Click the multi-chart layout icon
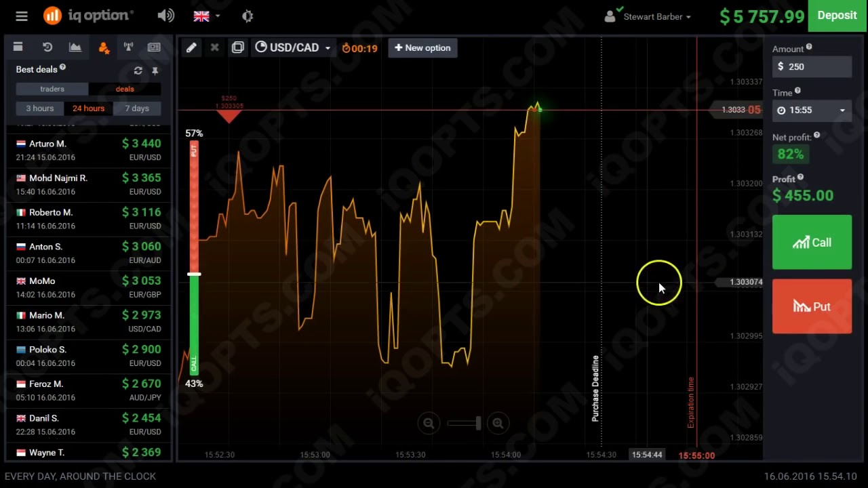 [237, 47]
